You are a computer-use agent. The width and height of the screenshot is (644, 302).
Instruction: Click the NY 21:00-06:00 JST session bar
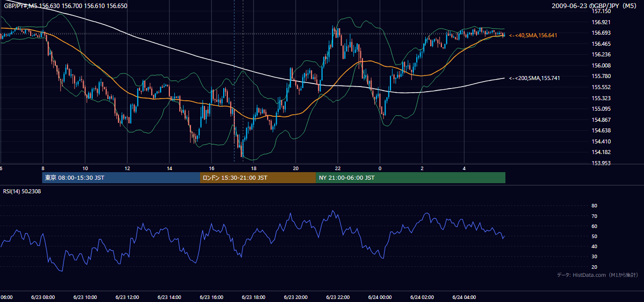click(x=411, y=178)
